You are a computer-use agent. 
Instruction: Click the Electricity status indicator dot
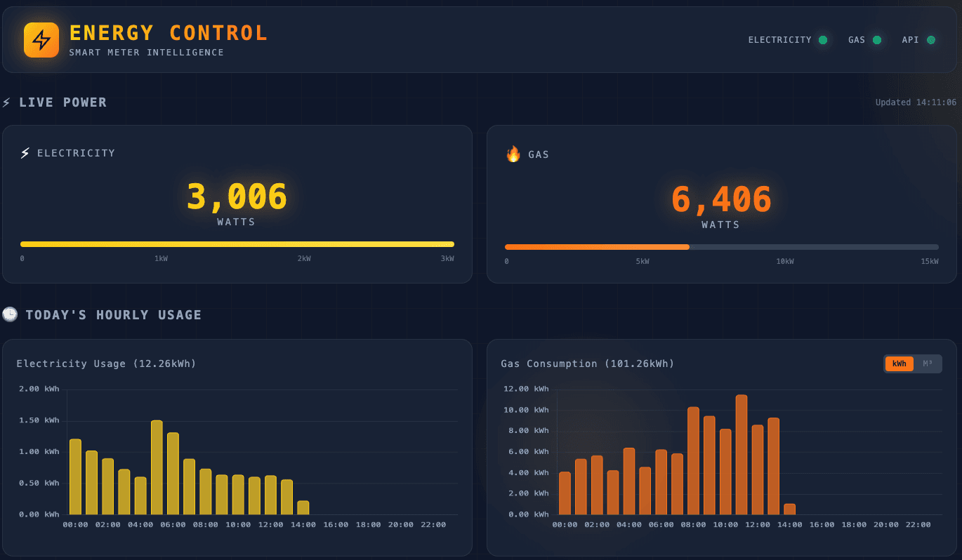pyautogui.click(x=823, y=40)
